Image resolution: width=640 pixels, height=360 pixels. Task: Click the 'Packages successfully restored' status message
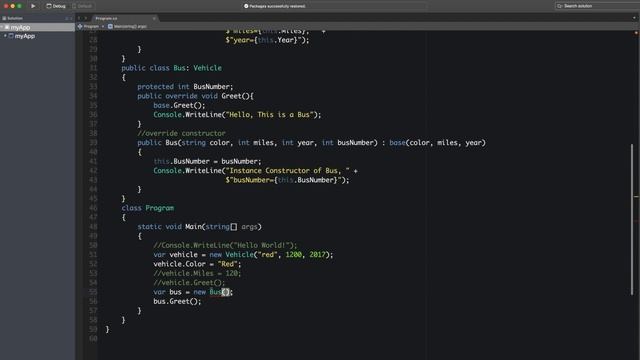(x=277, y=6)
